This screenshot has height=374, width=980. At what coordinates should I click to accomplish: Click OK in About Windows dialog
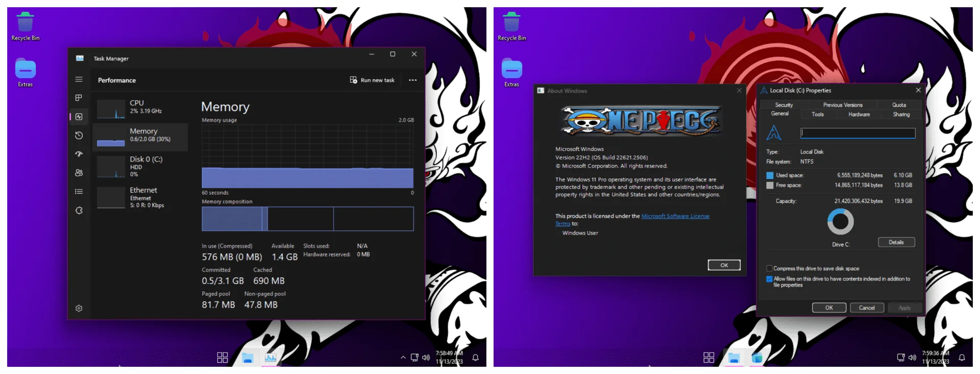click(724, 265)
